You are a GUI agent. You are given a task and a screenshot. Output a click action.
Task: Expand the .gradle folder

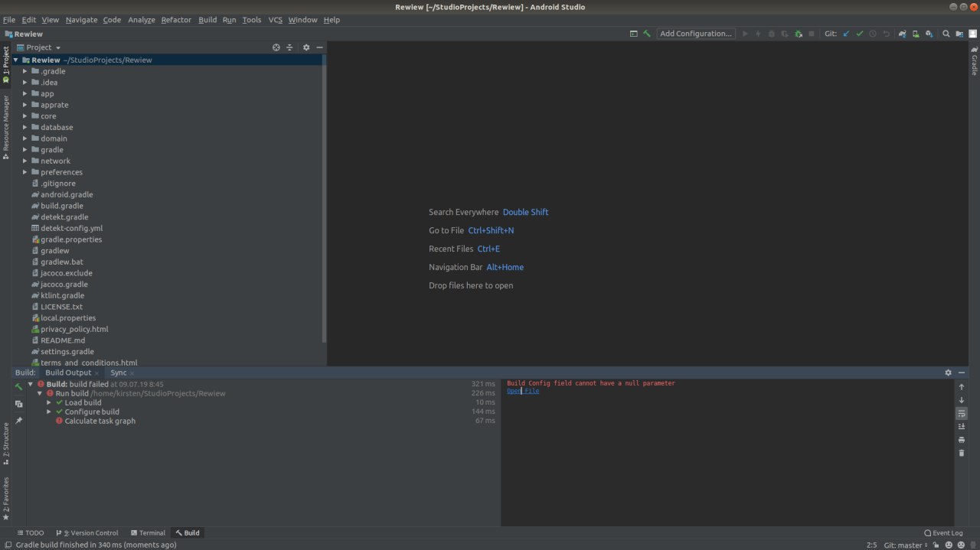(24, 71)
